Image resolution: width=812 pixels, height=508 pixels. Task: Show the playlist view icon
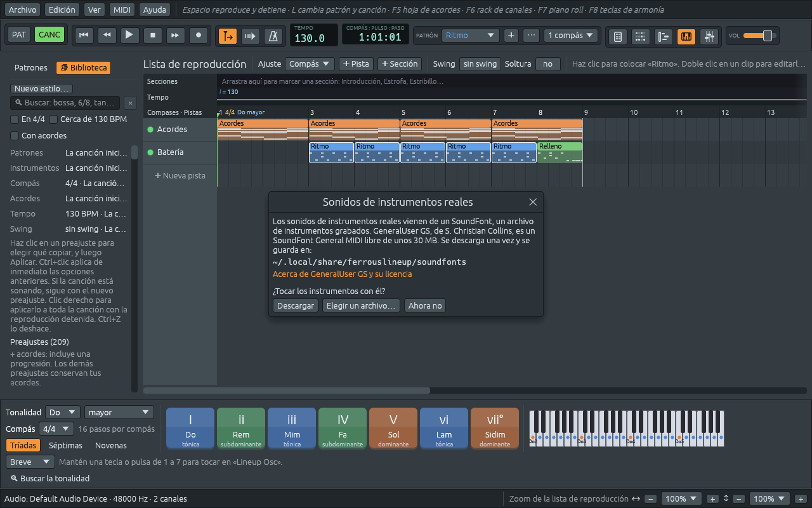[664, 36]
